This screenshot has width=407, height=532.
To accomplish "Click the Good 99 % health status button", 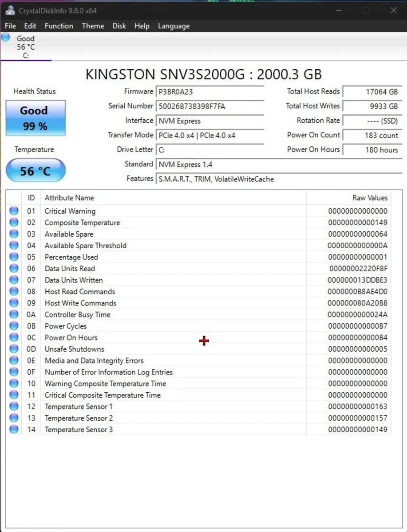I will pos(36,118).
